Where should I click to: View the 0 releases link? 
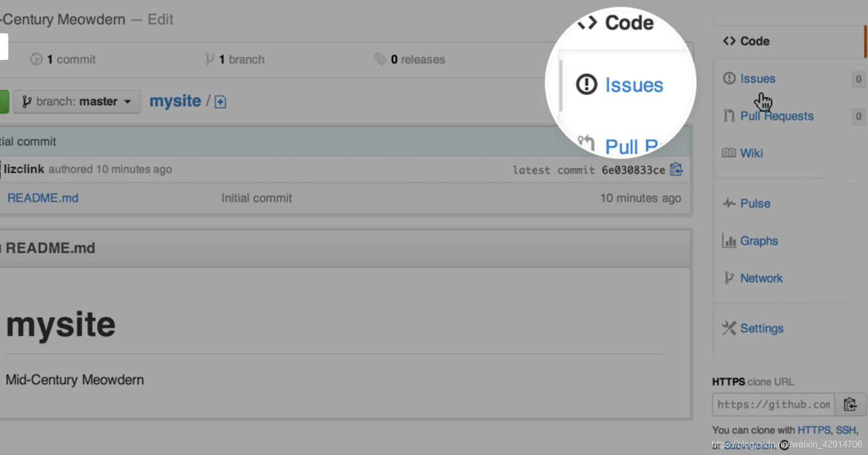410,59
